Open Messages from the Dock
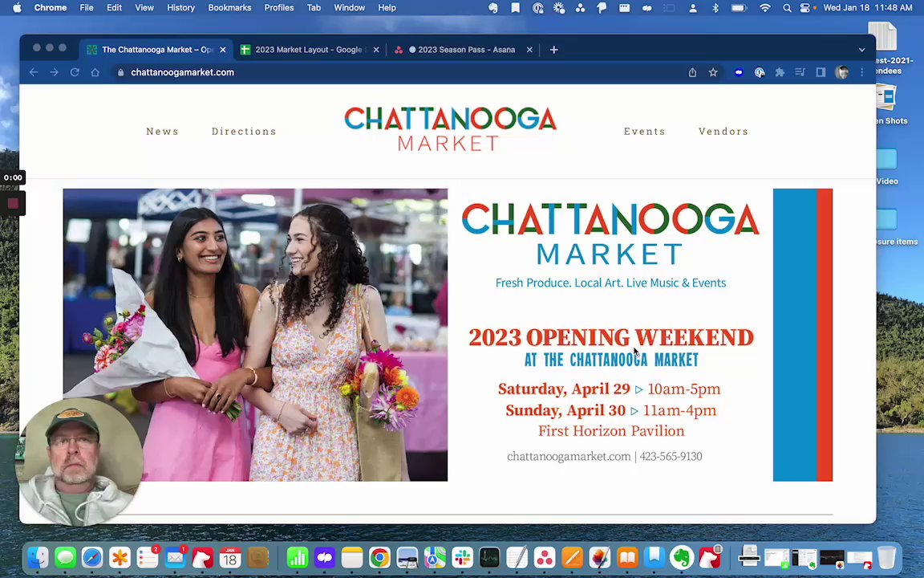 pyautogui.click(x=66, y=557)
